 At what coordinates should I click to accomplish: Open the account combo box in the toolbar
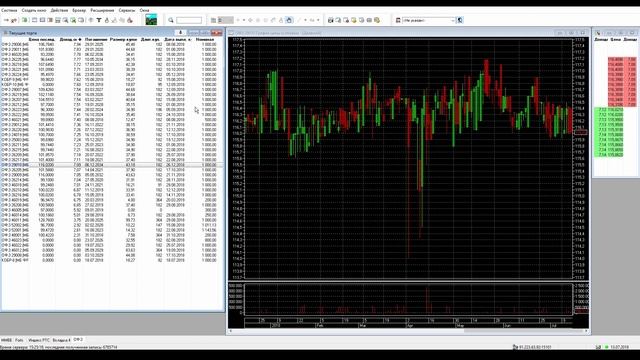(x=429, y=20)
